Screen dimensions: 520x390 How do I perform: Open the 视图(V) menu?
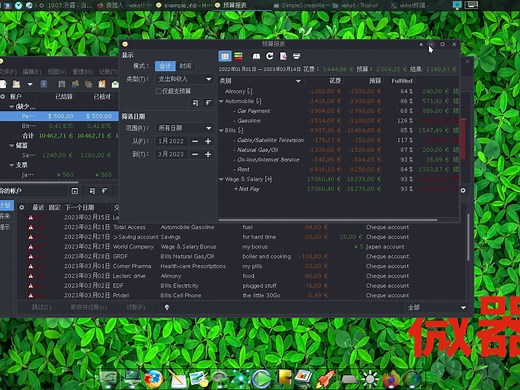(x=57, y=72)
